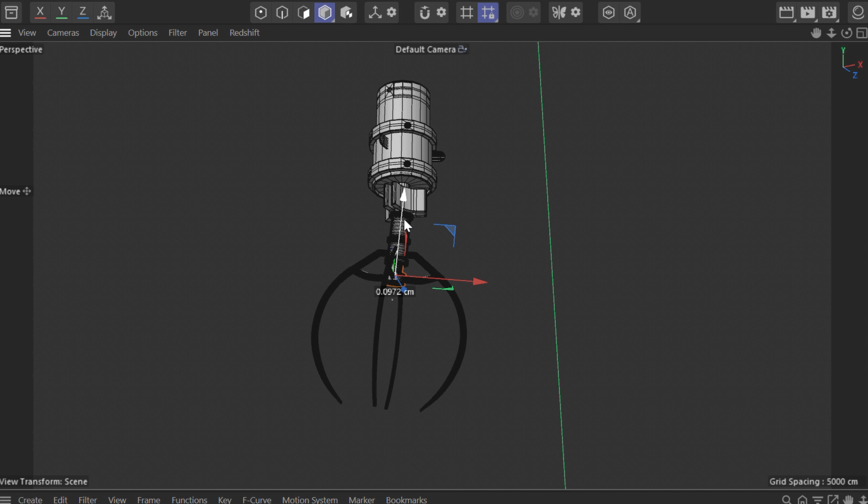Open the Motion System menu
The height and width of the screenshot is (504, 868).
coord(310,500)
